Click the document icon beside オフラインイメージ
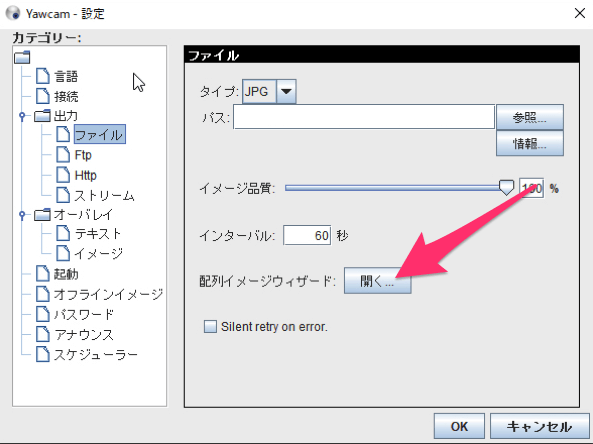Image resolution: width=593 pixels, height=444 pixels. pos(42,294)
